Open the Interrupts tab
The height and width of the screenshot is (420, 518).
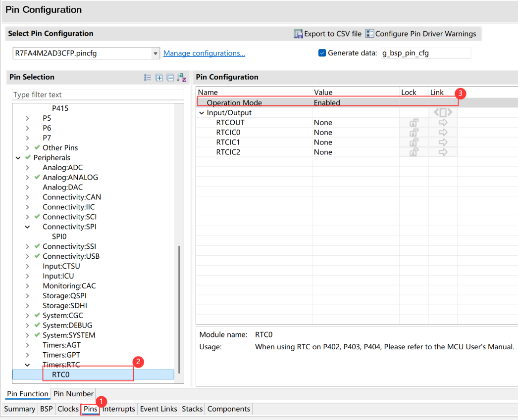(x=118, y=409)
